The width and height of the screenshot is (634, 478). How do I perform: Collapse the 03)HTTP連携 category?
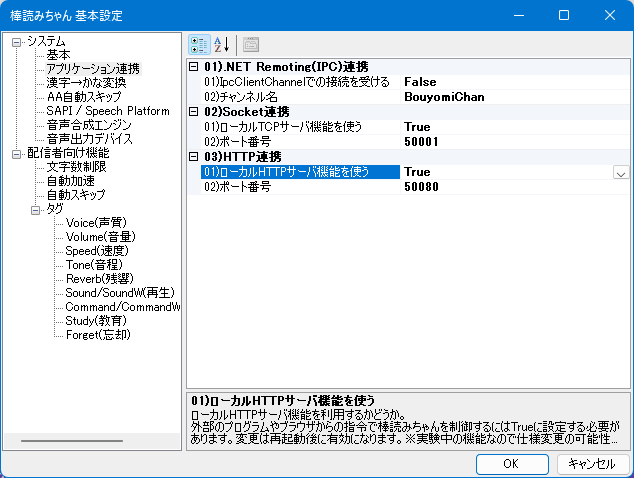[x=195, y=156]
